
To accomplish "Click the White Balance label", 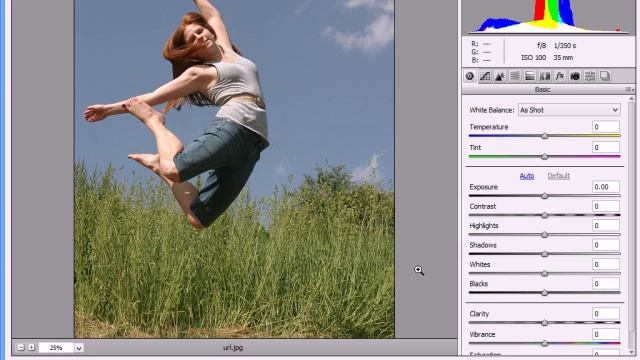I will click(x=491, y=110).
